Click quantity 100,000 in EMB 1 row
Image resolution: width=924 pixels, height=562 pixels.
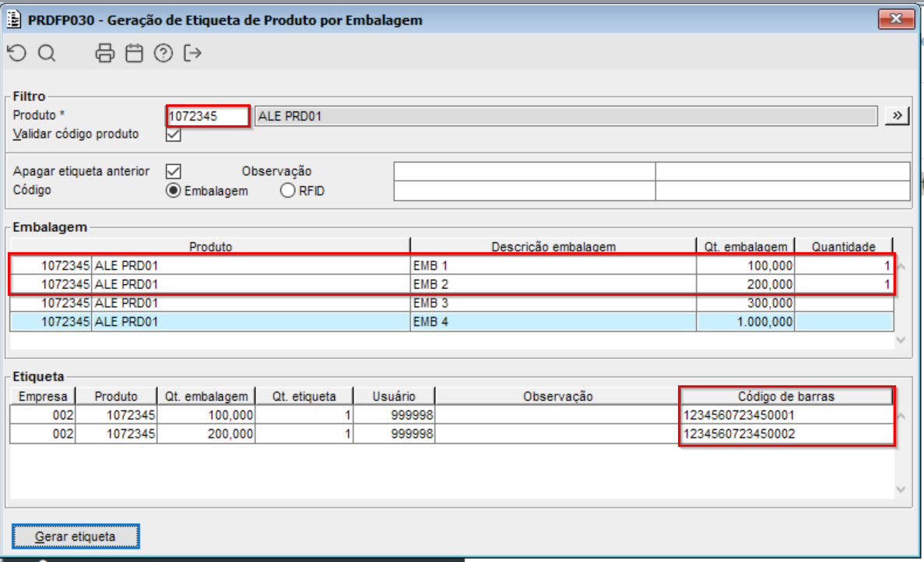pos(746,265)
